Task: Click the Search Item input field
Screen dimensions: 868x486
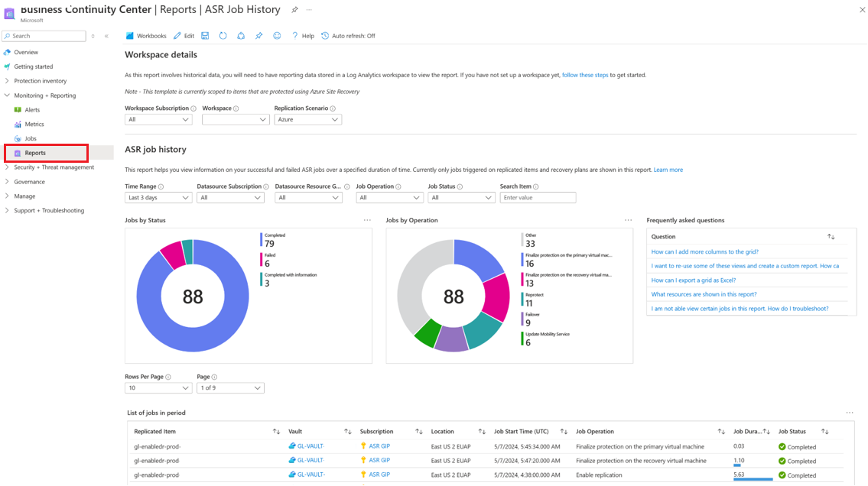Action: pyautogui.click(x=538, y=198)
